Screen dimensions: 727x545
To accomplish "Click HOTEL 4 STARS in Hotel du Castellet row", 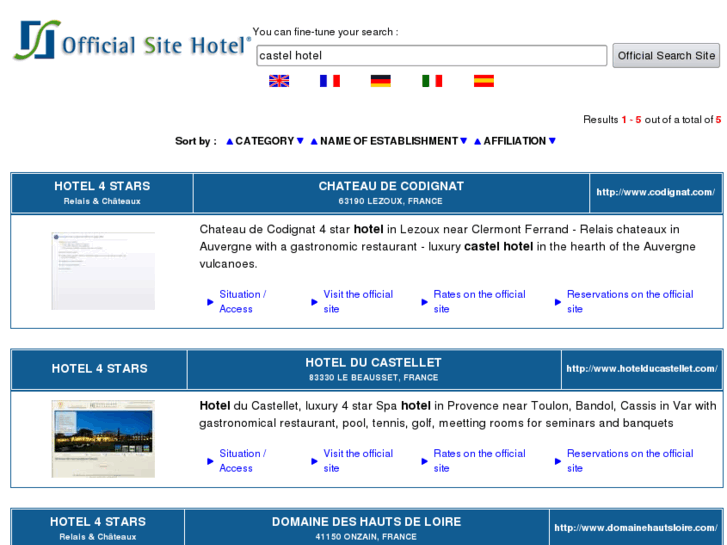I will [100, 369].
